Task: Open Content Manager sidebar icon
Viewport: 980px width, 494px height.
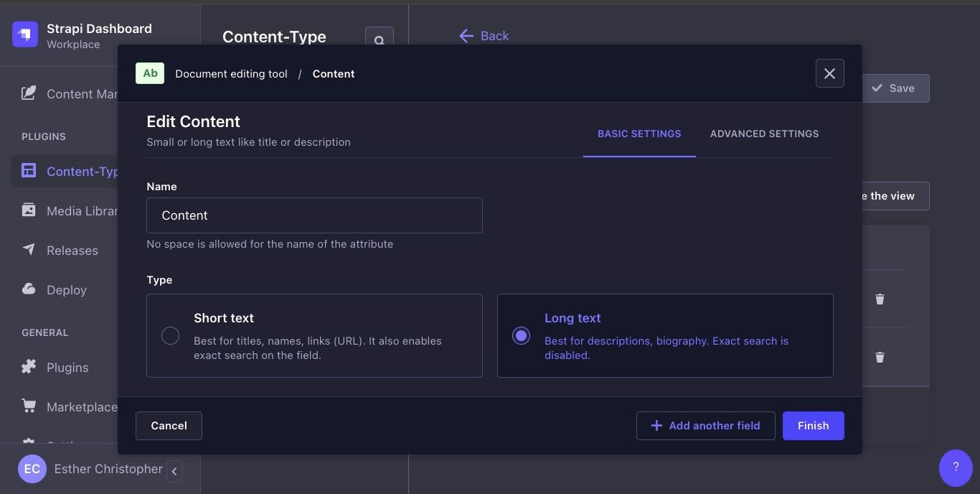Action: coord(29,93)
